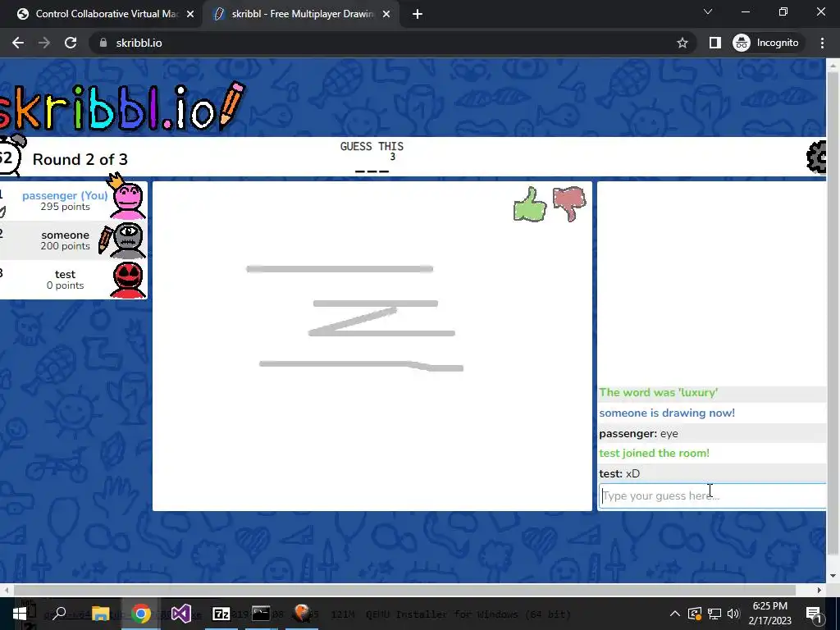Select someone's gray one-eyed avatar
The height and width of the screenshot is (630, 840).
pos(127,240)
